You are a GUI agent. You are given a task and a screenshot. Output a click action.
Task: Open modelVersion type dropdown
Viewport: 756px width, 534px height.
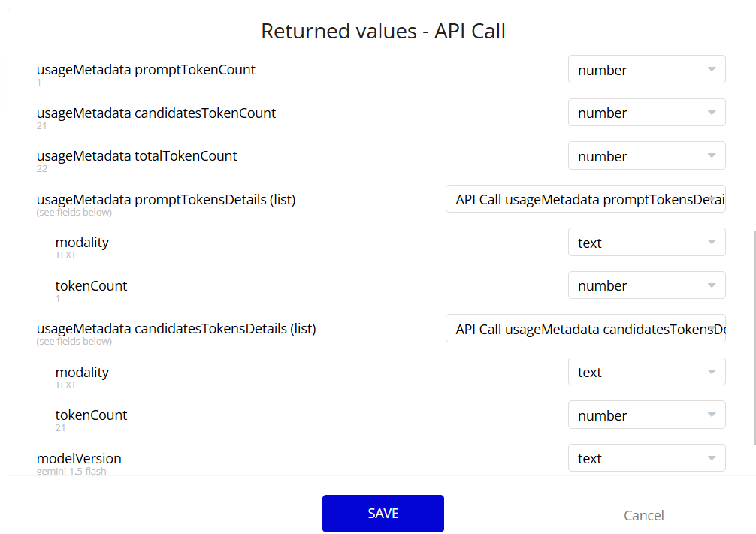coord(646,458)
